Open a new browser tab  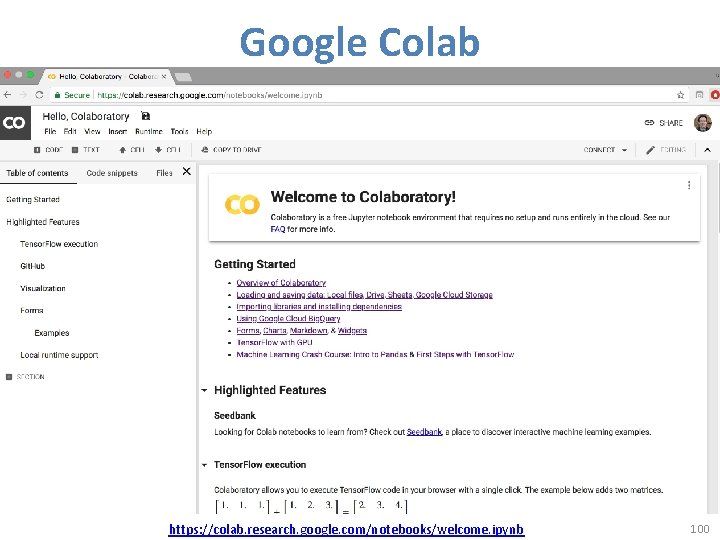click(x=183, y=77)
